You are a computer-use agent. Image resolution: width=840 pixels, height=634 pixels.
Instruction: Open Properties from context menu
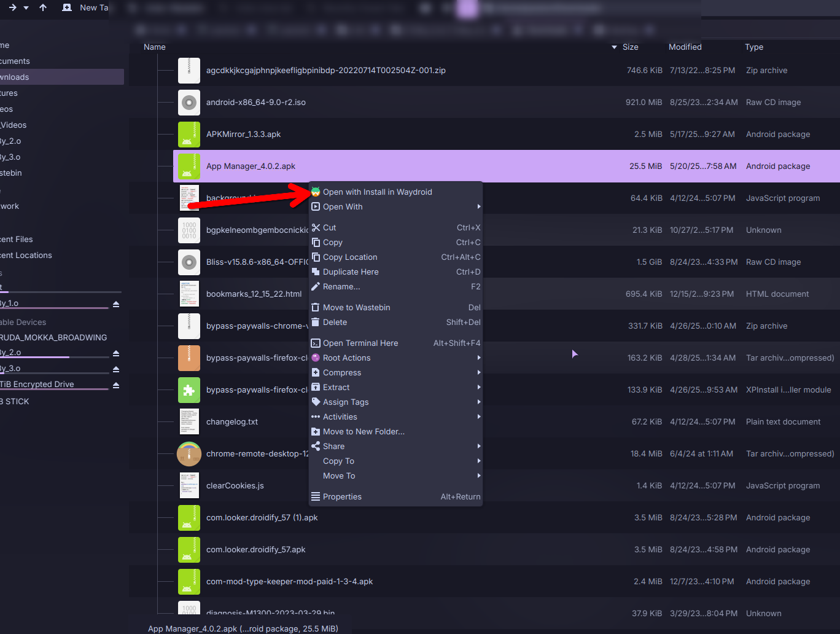pos(395,496)
